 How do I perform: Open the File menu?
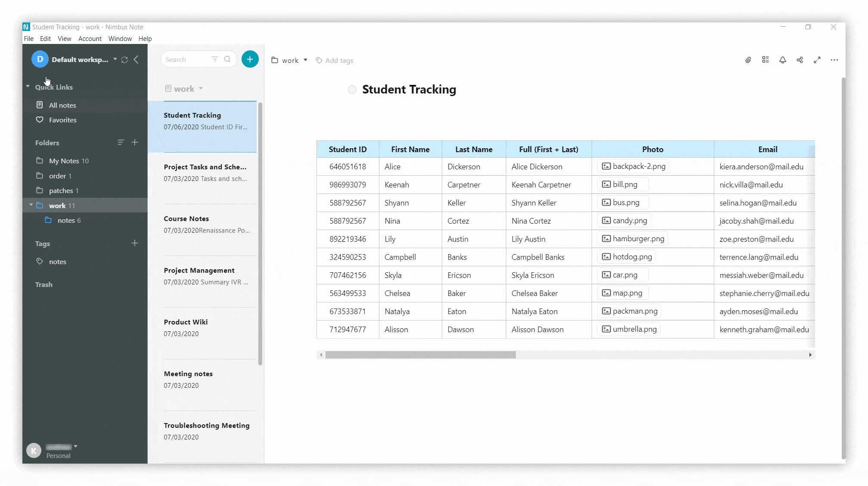[x=28, y=38]
